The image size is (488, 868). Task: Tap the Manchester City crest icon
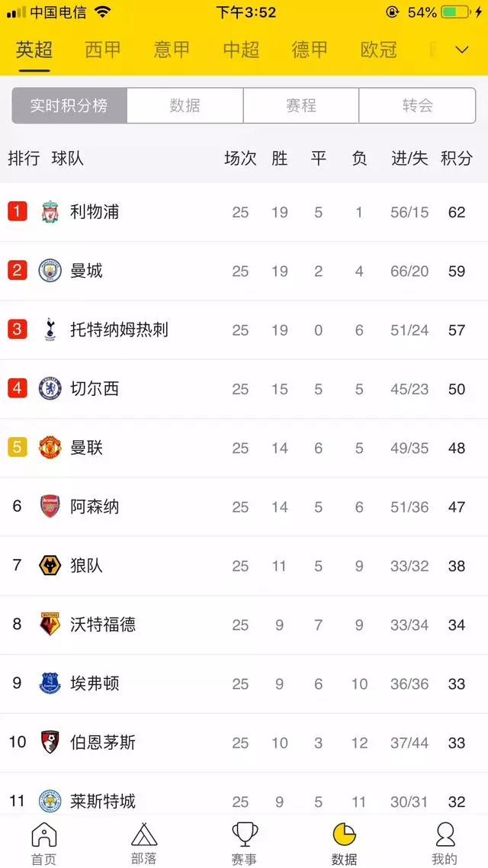(50, 272)
